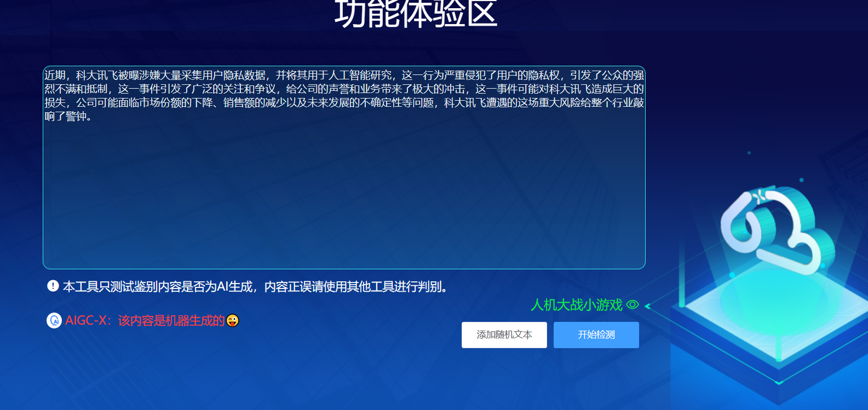Click the 添加随机文本 button

[x=504, y=334]
